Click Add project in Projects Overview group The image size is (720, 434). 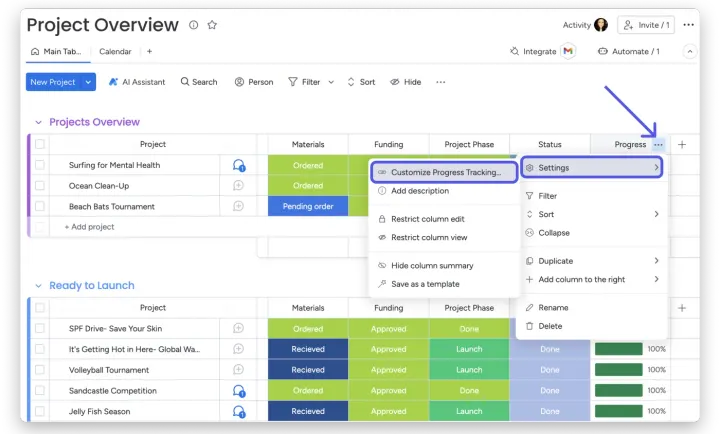[x=90, y=227]
